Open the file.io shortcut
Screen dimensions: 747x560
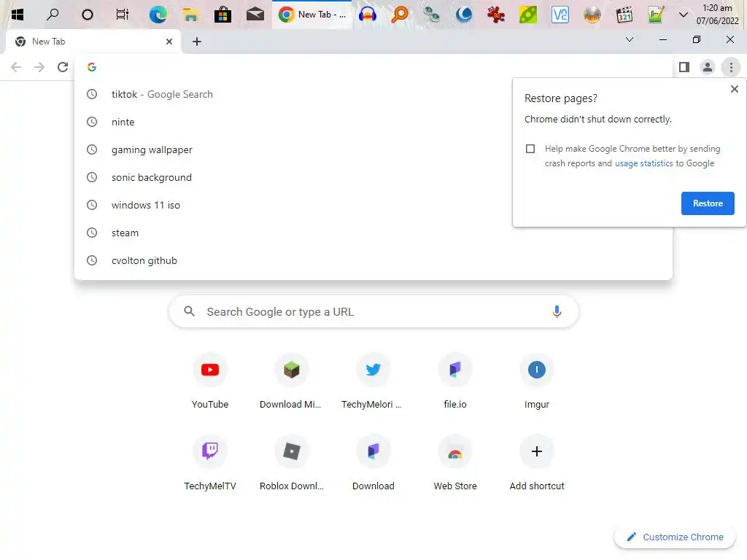pyautogui.click(x=455, y=381)
